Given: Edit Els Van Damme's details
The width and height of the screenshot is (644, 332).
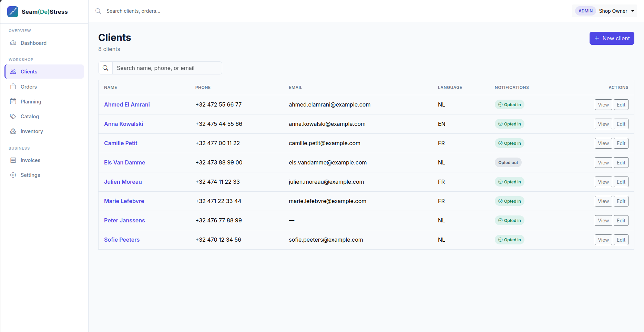Looking at the screenshot, I should pyautogui.click(x=621, y=163).
